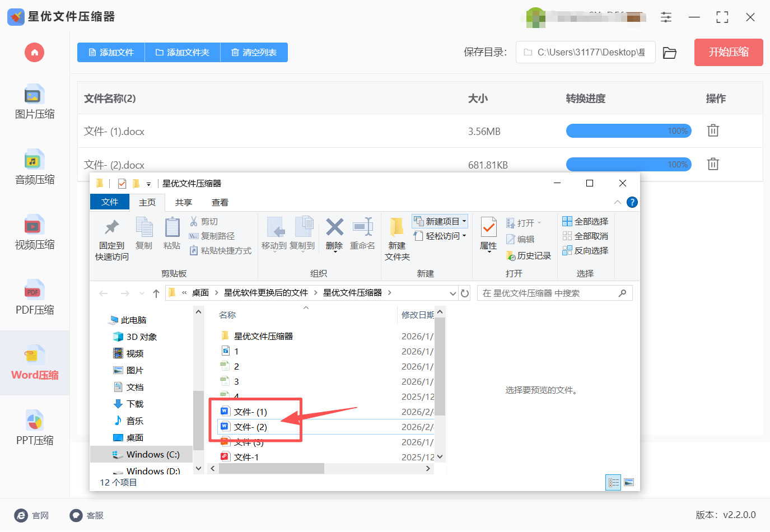Viewport: 770px width, 532px height.
Task: Go up one folder level in Explorer
Action: pyautogui.click(x=156, y=293)
